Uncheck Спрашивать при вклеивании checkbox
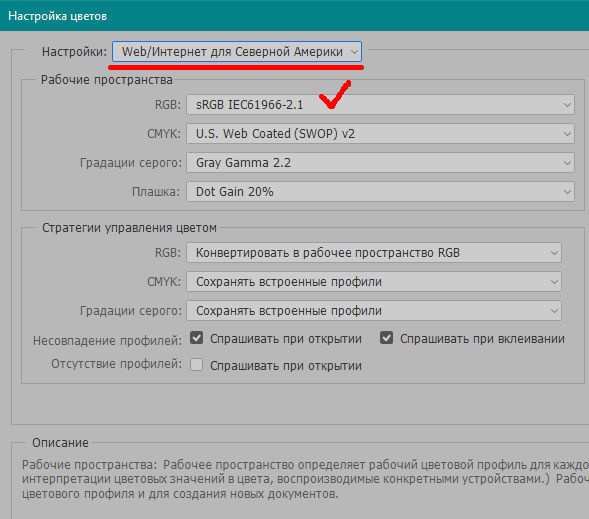The height and width of the screenshot is (519, 589). (386, 338)
